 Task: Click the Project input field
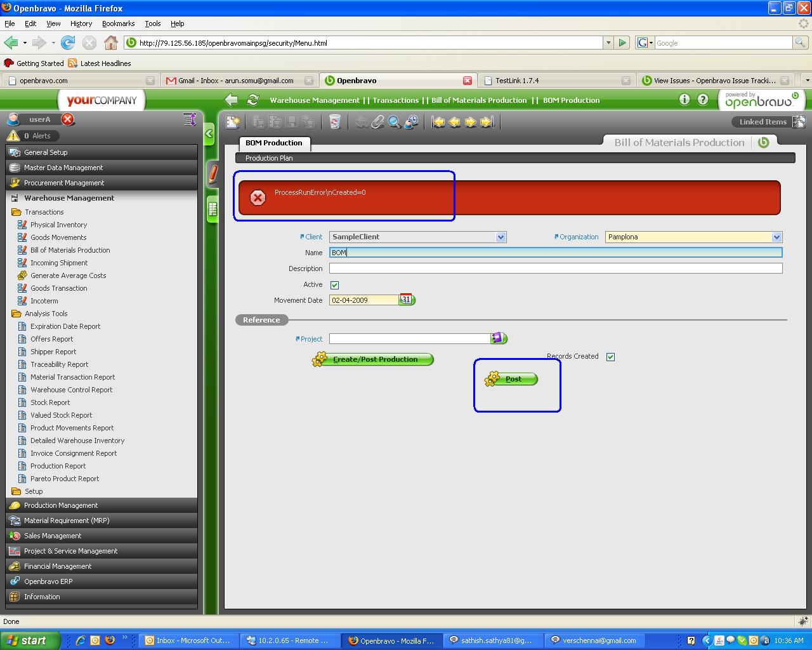(410, 339)
